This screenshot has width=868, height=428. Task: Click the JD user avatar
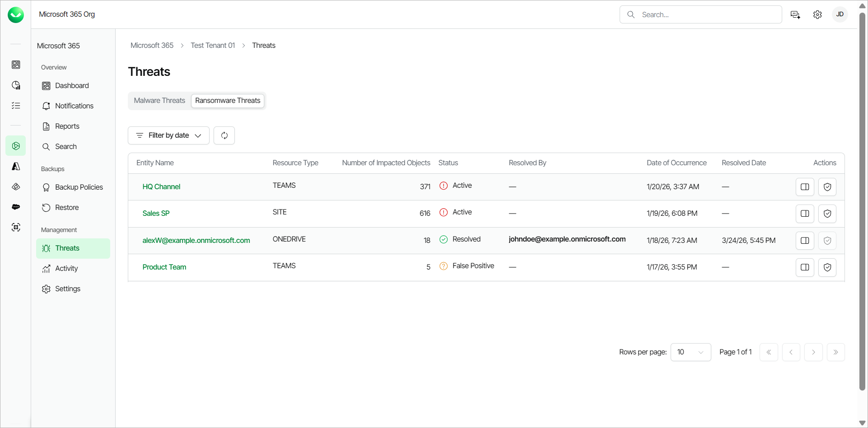click(840, 14)
